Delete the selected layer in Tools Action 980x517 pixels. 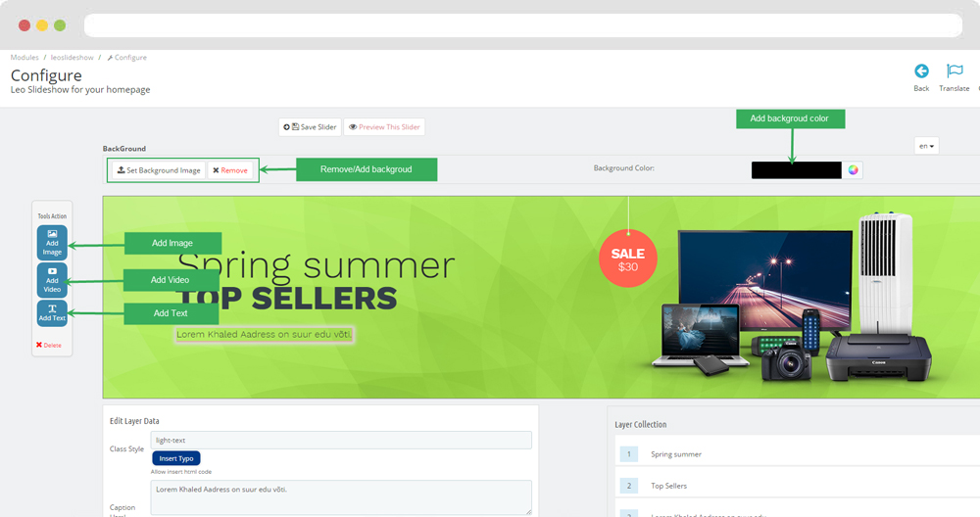click(49, 345)
